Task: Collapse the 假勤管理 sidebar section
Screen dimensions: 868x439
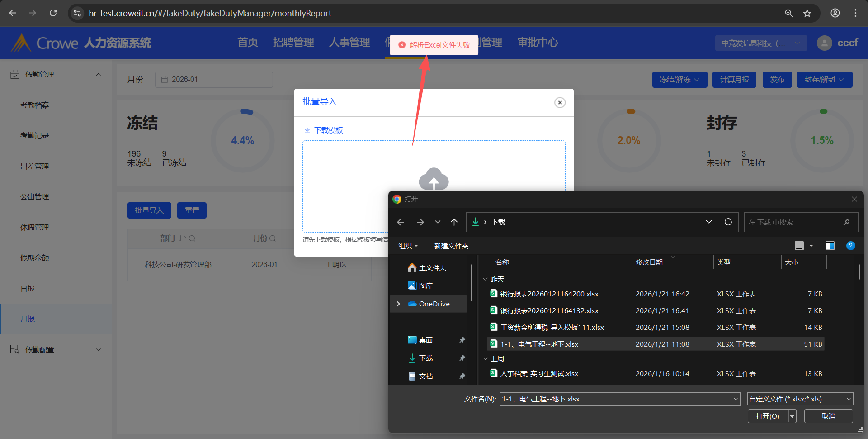Action: click(x=98, y=75)
